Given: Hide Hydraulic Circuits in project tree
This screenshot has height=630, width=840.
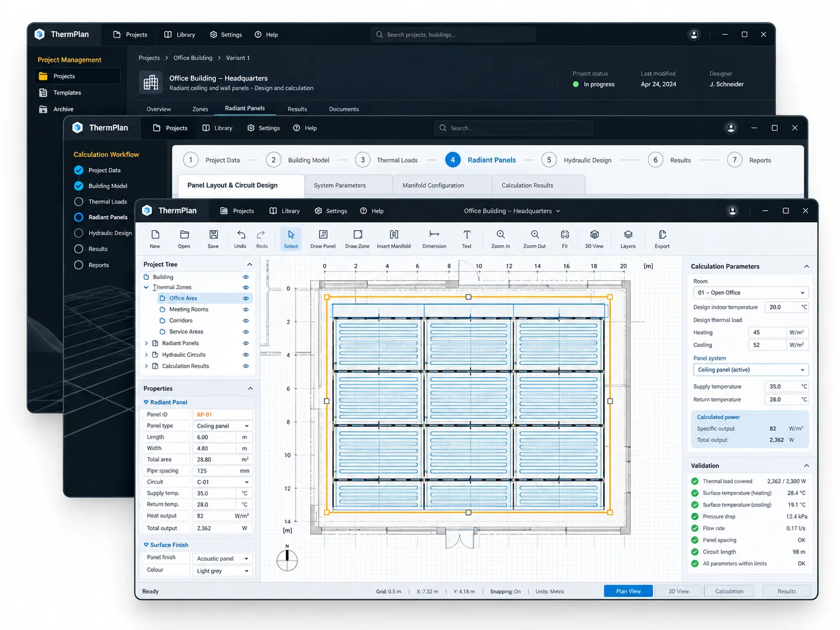Looking at the screenshot, I should pyautogui.click(x=245, y=355).
